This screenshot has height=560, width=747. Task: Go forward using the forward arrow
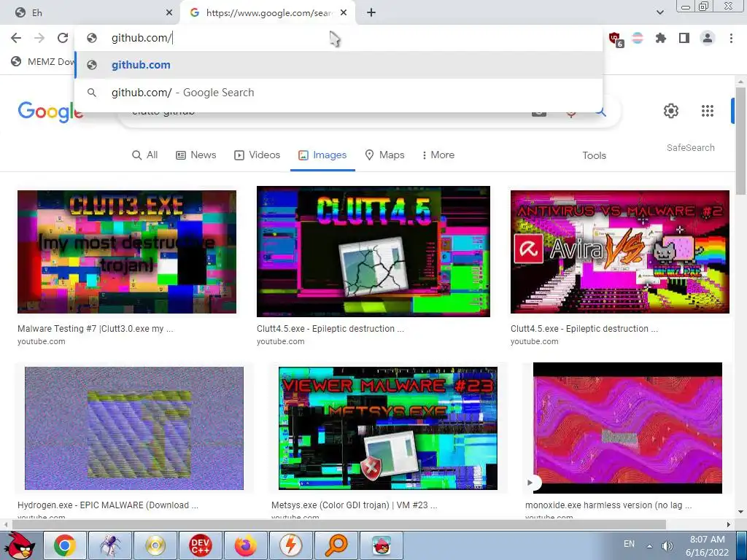point(39,38)
